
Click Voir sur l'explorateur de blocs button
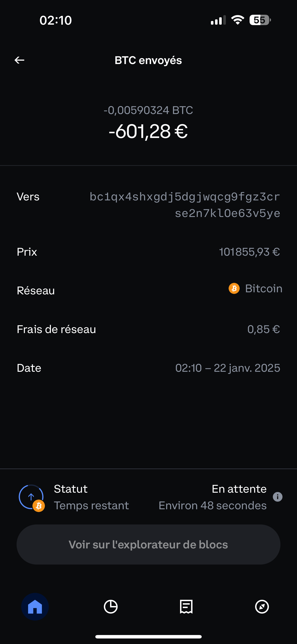148,544
